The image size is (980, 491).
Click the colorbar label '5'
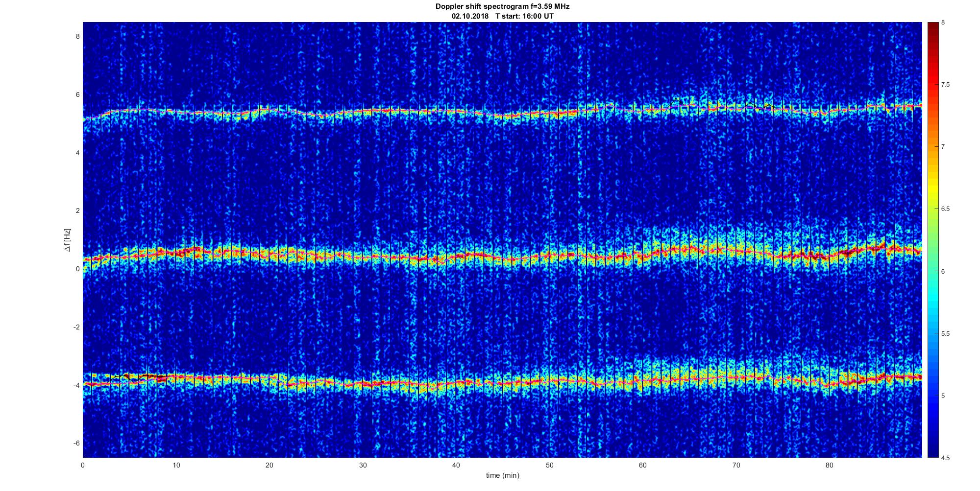(x=943, y=396)
